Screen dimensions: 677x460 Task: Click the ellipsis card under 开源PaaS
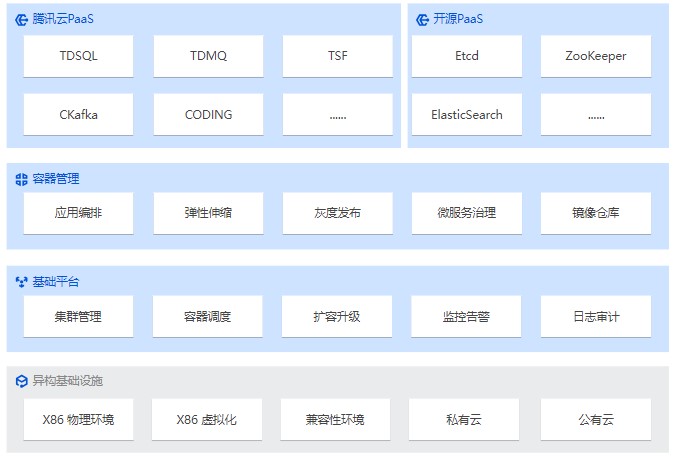[x=596, y=114]
